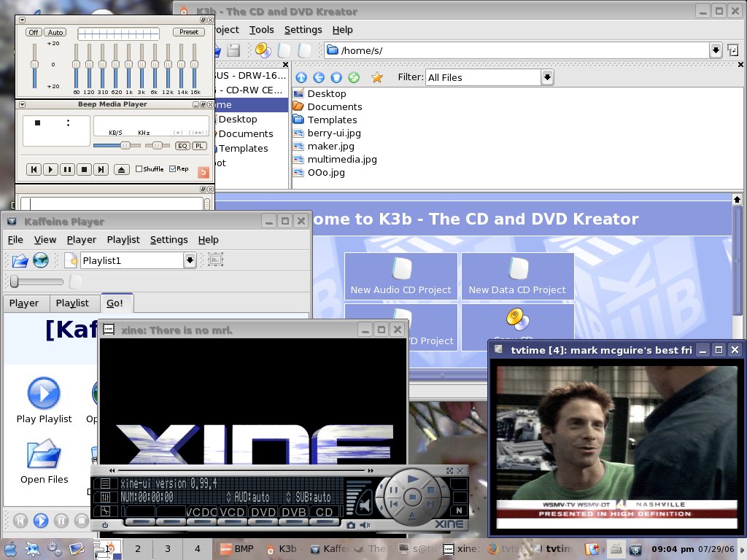Click the xine play button on round pad

413,478
